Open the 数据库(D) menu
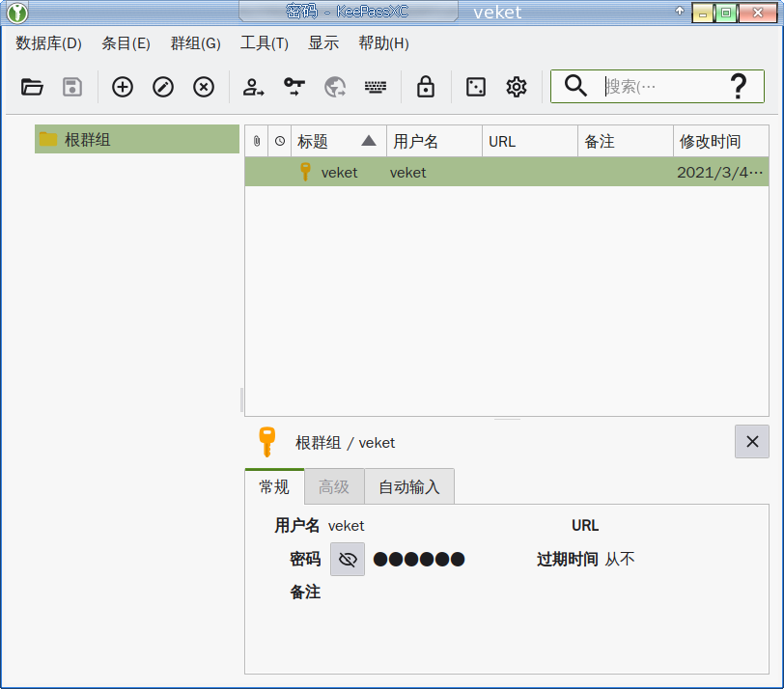This screenshot has height=689, width=784. coord(48,43)
